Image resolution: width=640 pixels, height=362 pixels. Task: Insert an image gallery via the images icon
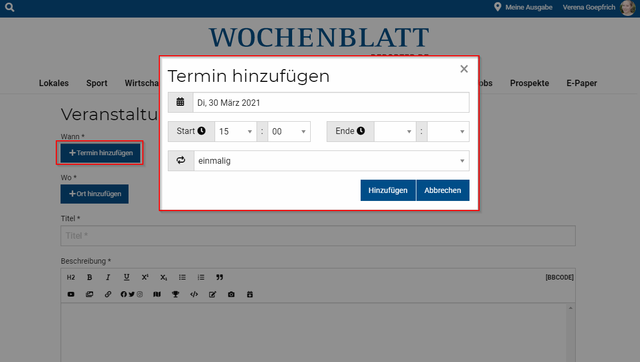(x=89, y=294)
